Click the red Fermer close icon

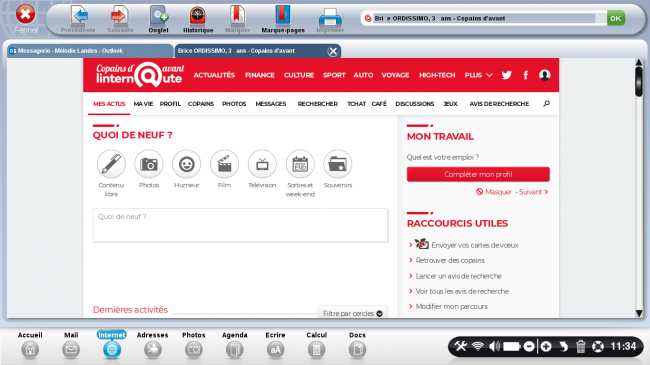(x=25, y=14)
